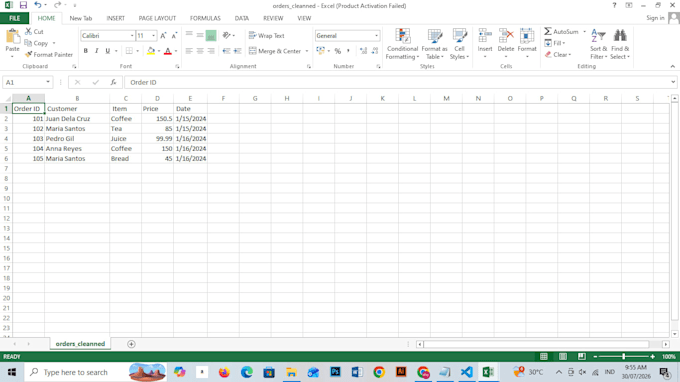Switch to Normal view in the status bar

544,356
